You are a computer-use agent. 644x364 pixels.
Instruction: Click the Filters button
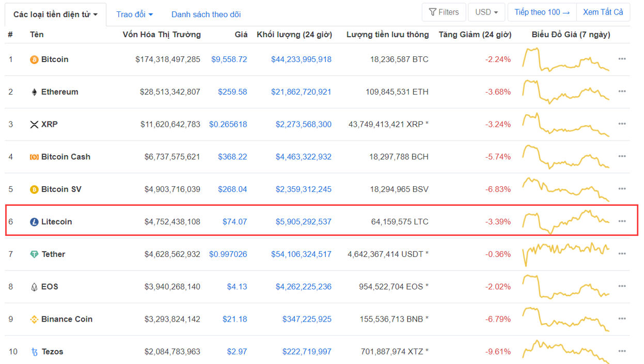point(444,12)
